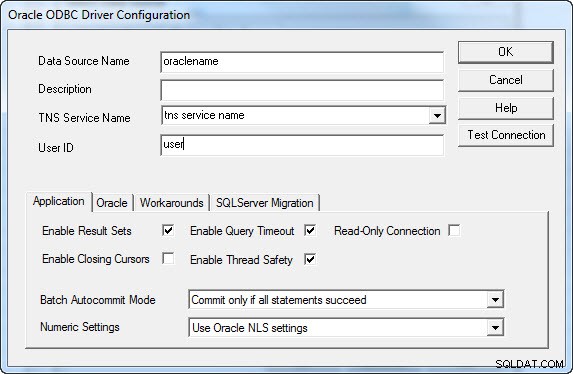
Task: Switch to the Application tab
Action: pyautogui.click(x=58, y=201)
